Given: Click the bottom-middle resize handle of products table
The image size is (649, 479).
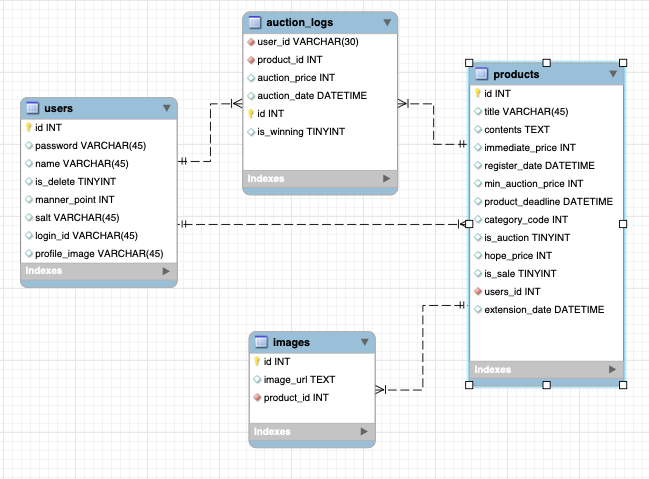Looking at the screenshot, I should coord(546,385).
